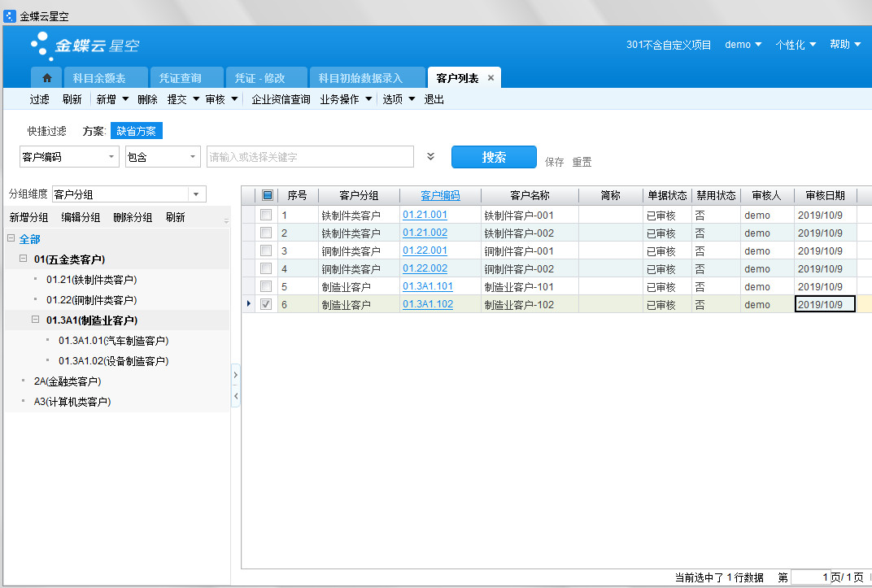Click the 金蝶云星空 logo

tap(85, 46)
